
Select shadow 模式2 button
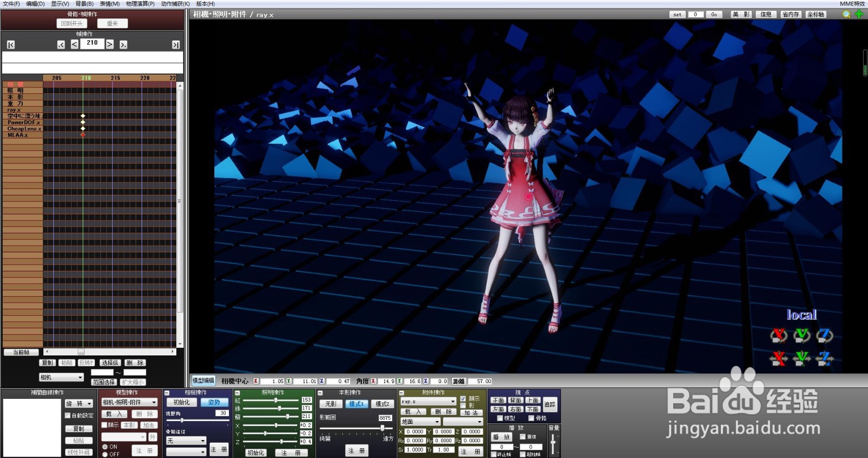382,404
